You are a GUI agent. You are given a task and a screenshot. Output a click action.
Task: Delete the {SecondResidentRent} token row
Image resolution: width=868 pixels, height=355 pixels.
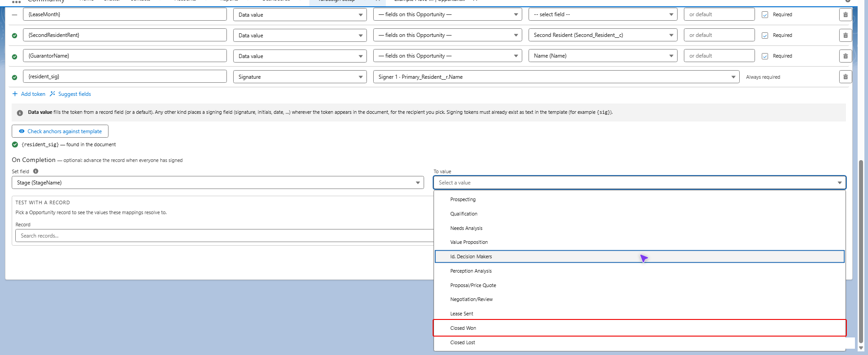(845, 35)
